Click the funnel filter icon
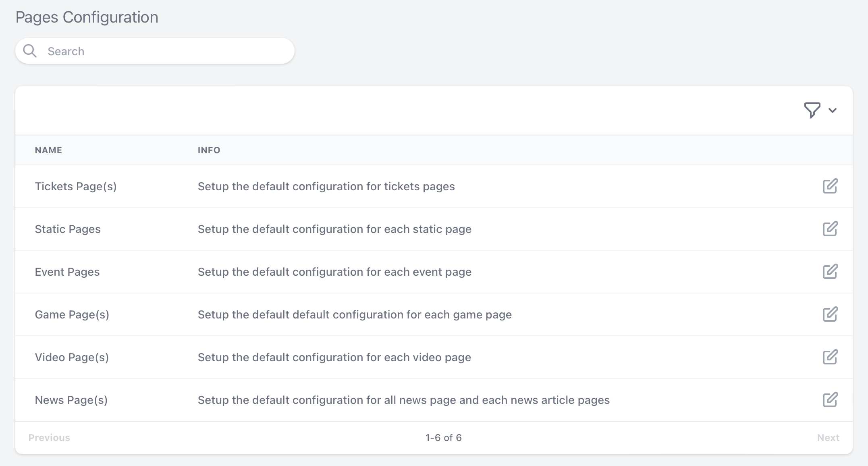Image resolution: width=868 pixels, height=466 pixels. click(x=812, y=110)
